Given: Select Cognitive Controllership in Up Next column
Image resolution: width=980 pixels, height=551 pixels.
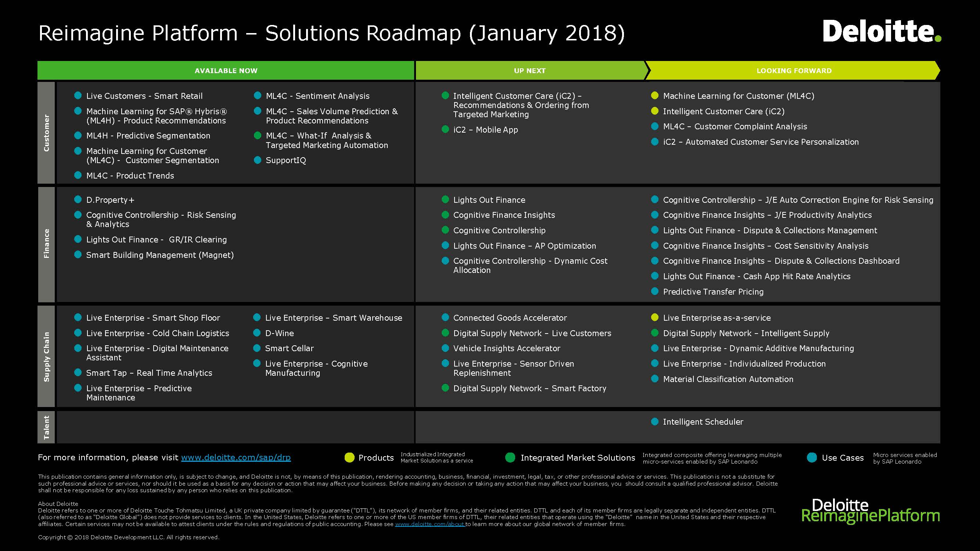Looking at the screenshot, I should pyautogui.click(x=499, y=230).
